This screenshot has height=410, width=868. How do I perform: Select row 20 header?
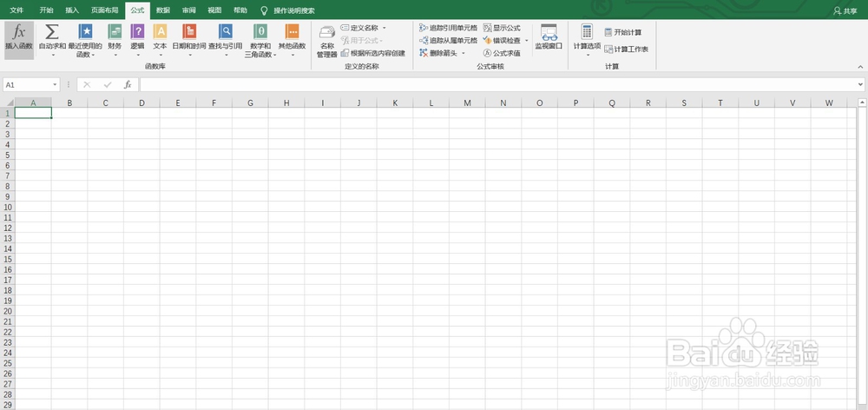tap(8, 311)
